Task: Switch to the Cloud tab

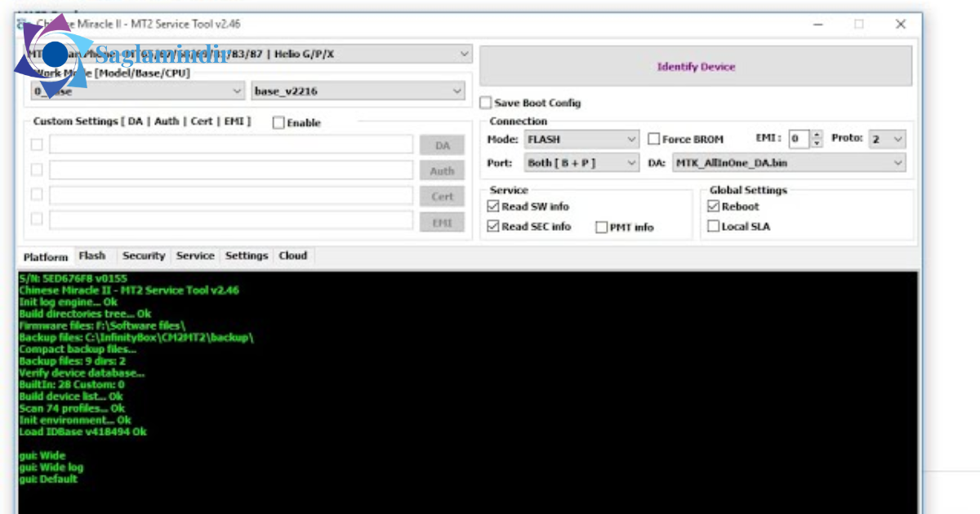Action: [293, 256]
